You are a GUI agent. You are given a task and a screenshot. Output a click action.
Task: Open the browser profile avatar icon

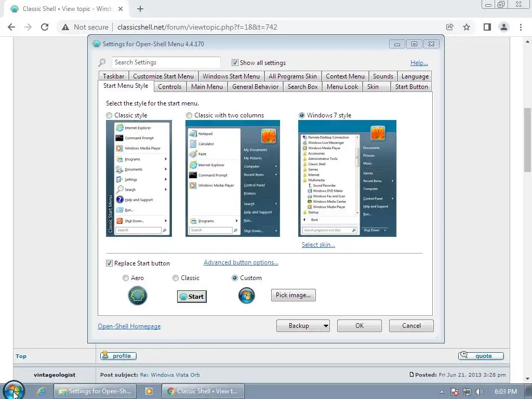tap(504, 27)
